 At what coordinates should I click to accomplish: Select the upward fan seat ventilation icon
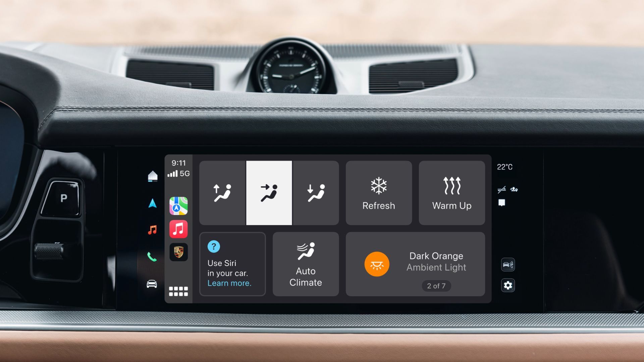click(222, 192)
